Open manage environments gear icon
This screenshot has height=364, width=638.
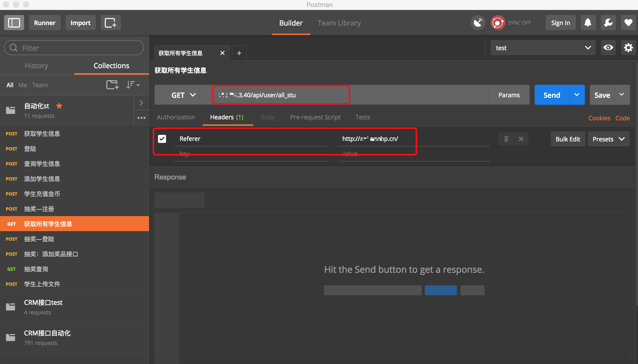coord(628,48)
